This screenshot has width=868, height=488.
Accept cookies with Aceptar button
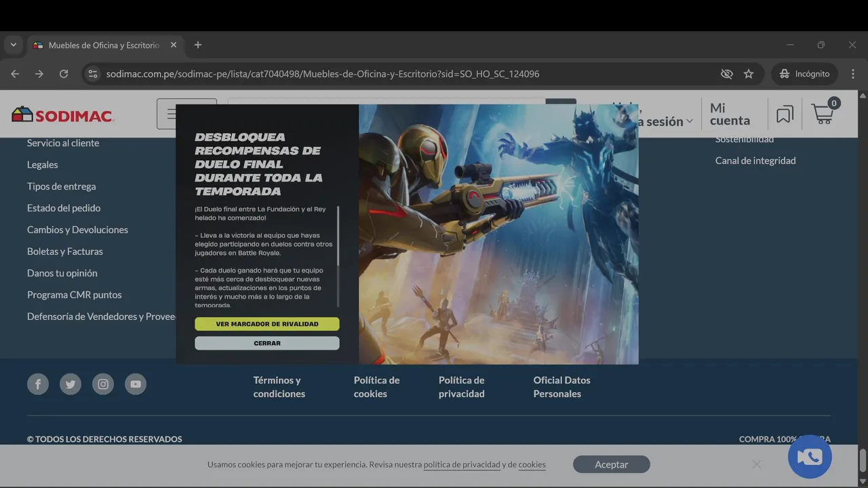pos(612,464)
